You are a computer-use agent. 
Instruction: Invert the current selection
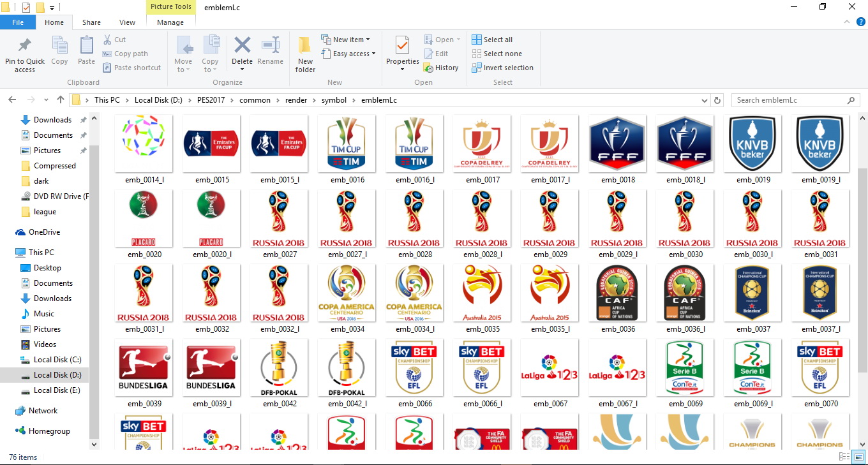pyautogui.click(x=502, y=68)
